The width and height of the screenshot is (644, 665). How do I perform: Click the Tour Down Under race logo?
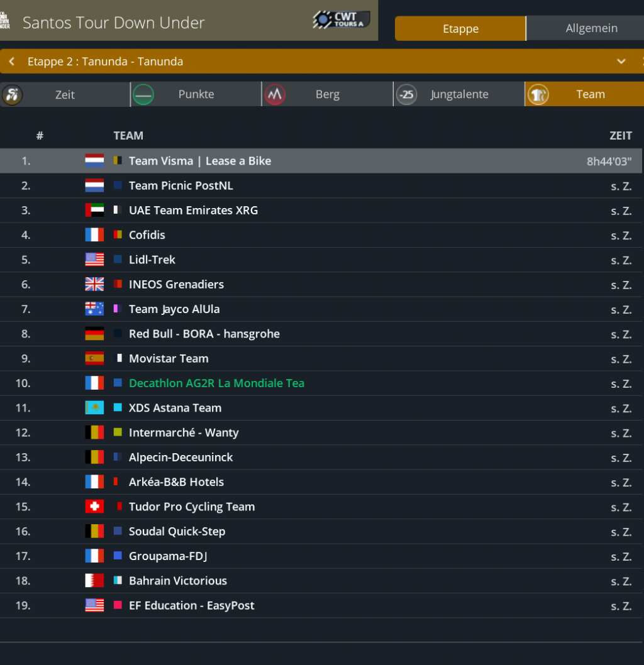tap(5, 20)
